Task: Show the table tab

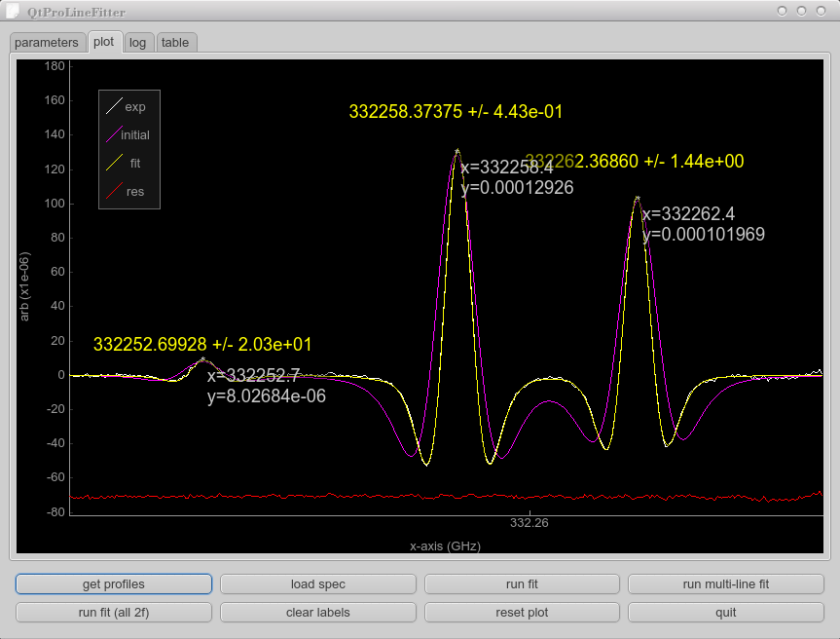Action: 175,43
